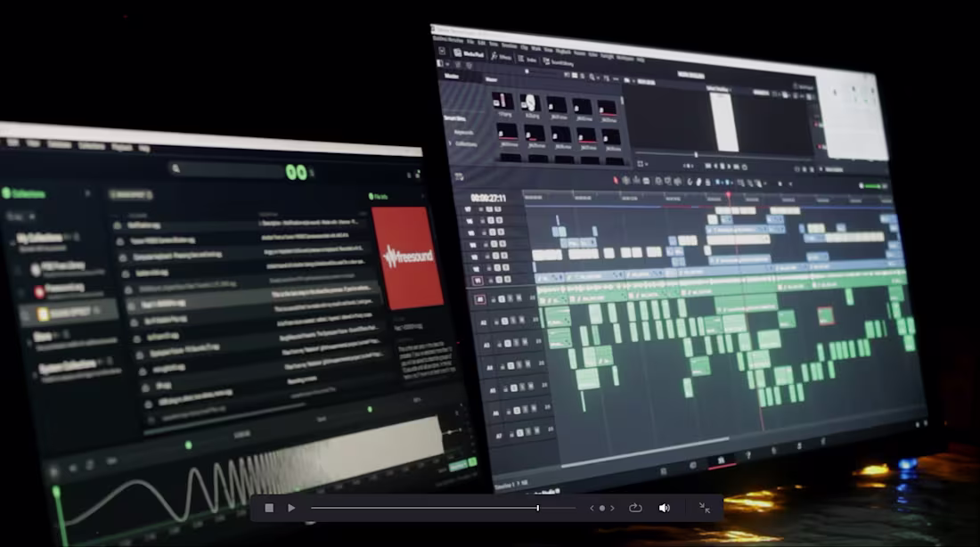Click the dot between the frame-step chevrons

pyautogui.click(x=602, y=508)
